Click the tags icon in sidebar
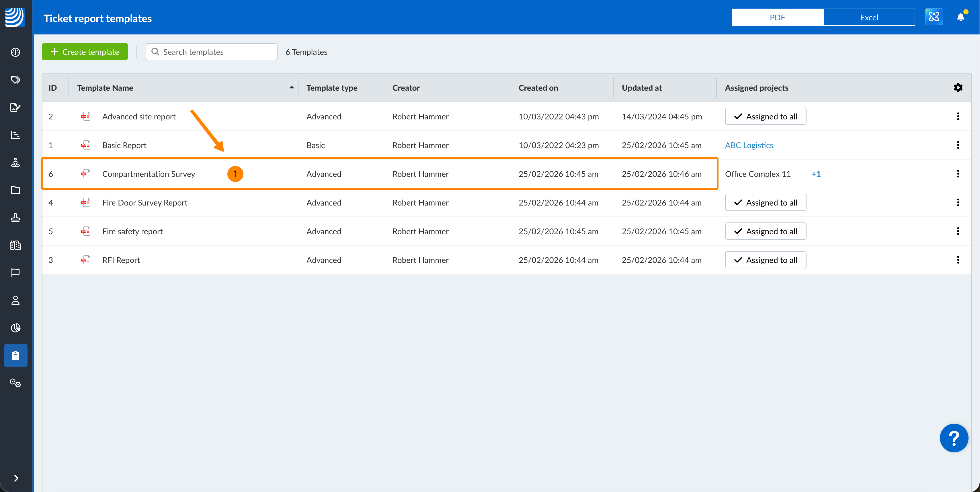 (x=15, y=80)
